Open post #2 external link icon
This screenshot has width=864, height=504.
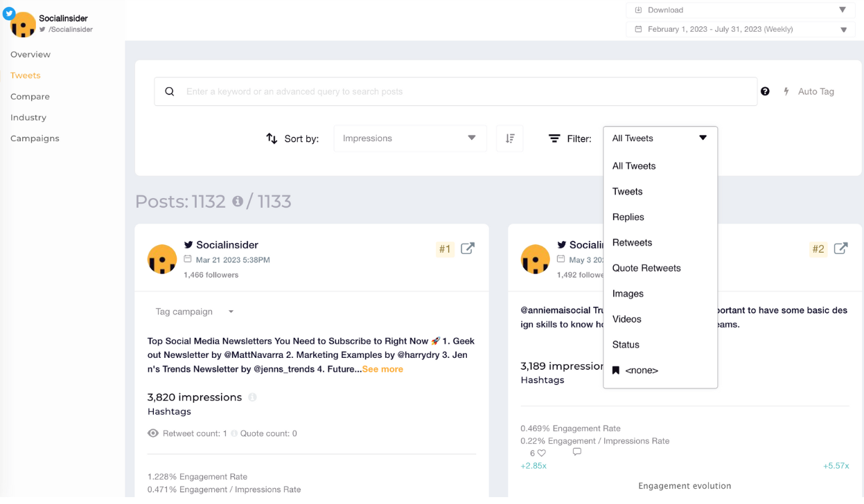840,249
